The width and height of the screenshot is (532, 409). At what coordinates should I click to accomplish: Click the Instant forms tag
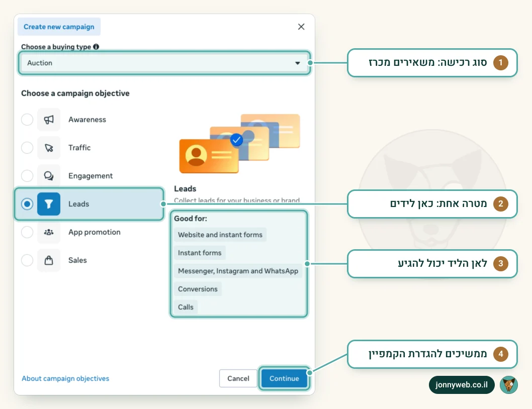pyautogui.click(x=200, y=253)
